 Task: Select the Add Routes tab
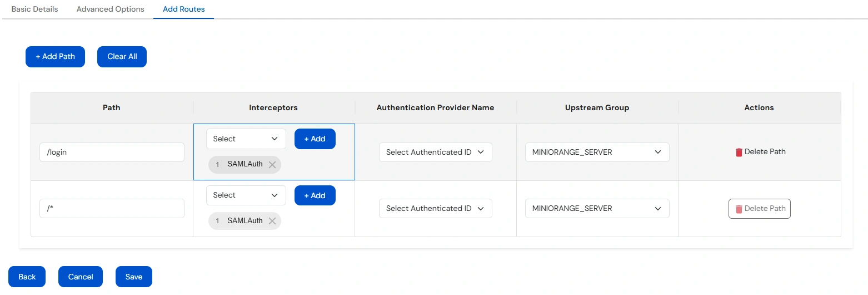coord(184,9)
